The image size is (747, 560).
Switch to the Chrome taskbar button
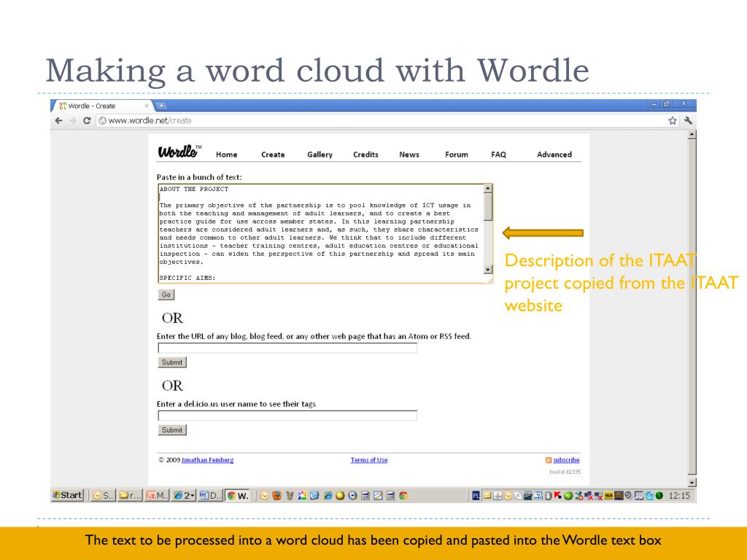pos(238,495)
